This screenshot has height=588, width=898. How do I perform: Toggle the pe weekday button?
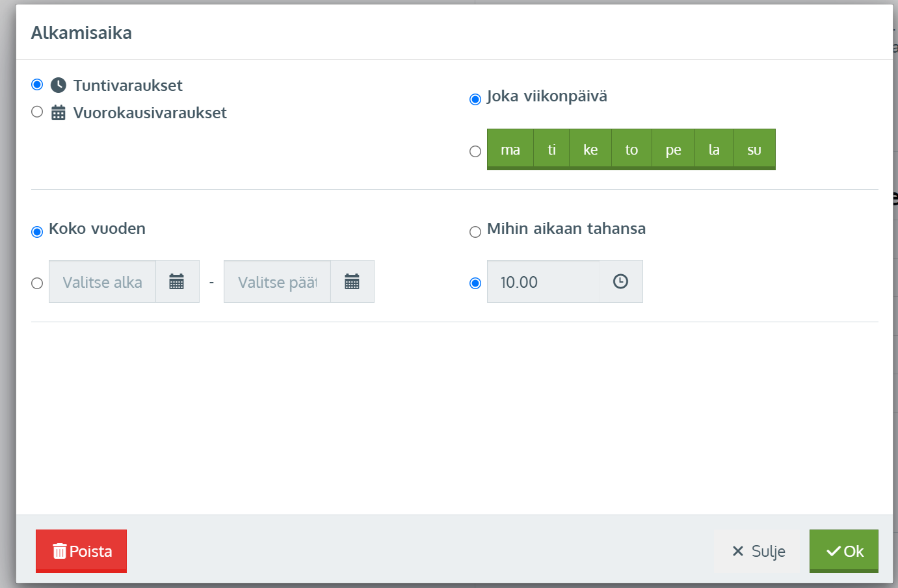(x=673, y=149)
